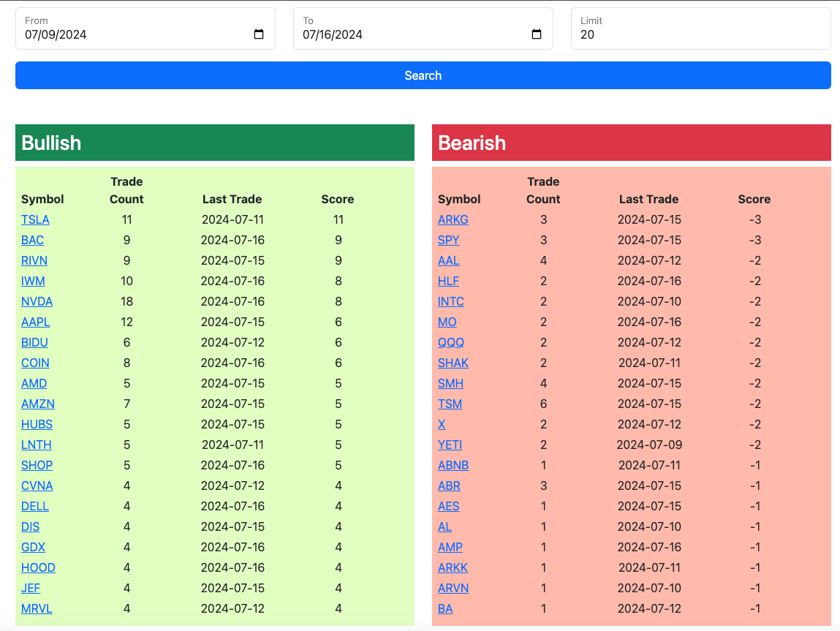
Task: Open the BA symbol link
Action: [446, 608]
